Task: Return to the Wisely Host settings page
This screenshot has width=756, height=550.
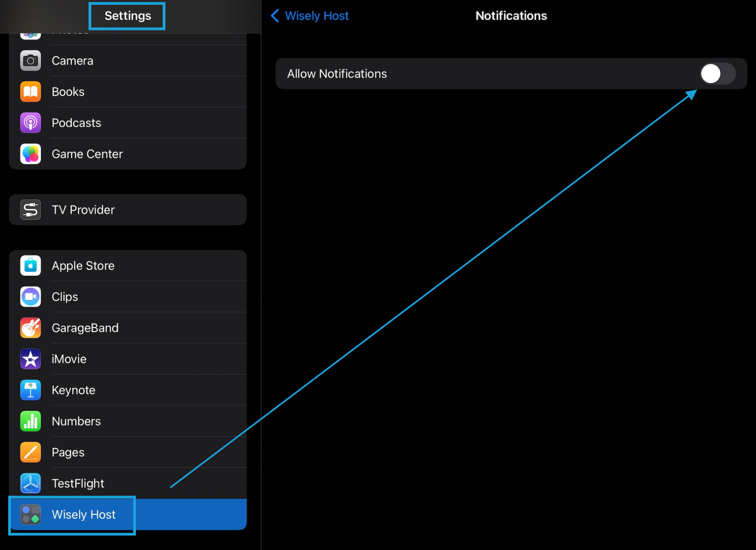Action: [x=317, y=16]
